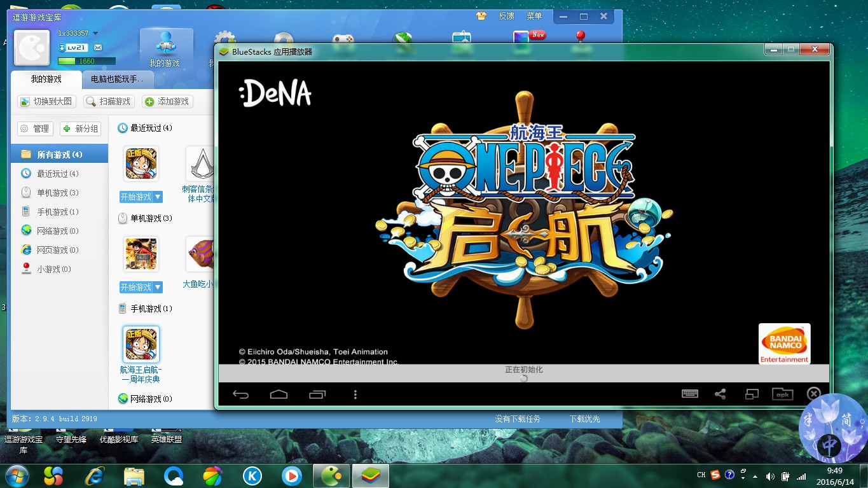
Task: Select the game icon under 单机游戏 with 开始游戏
Action: pyautogui.click(x=141, y=254)
